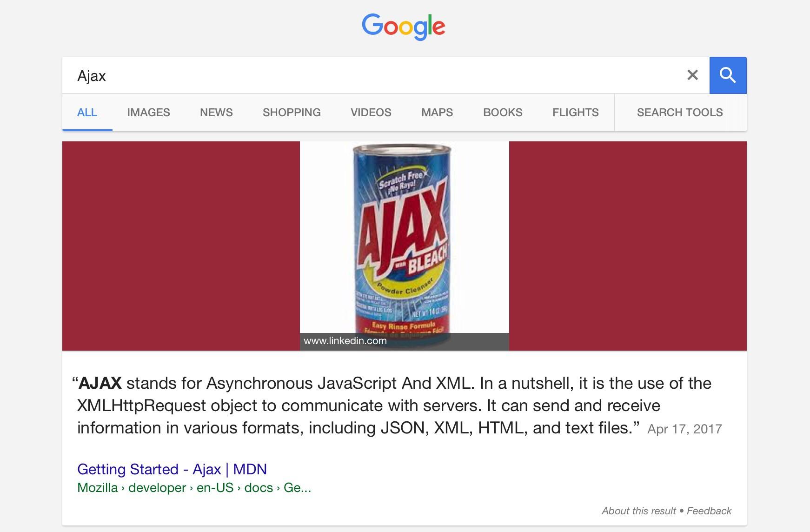
Task: Select the Flights tab
Action: point(575,113)
